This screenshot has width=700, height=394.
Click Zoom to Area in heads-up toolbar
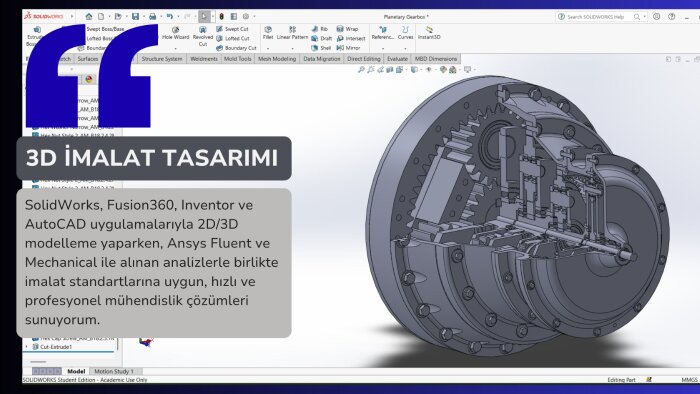coord(371,70)
